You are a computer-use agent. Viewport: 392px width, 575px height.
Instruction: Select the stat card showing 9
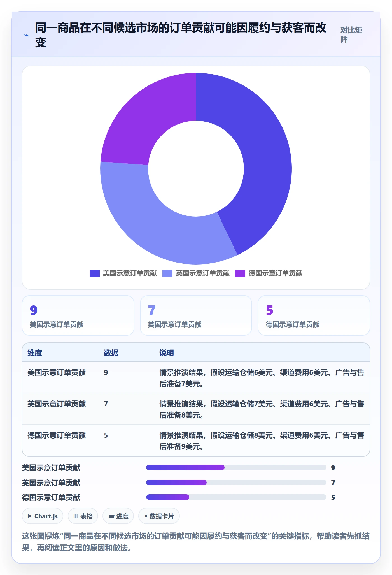coord(78,316)
